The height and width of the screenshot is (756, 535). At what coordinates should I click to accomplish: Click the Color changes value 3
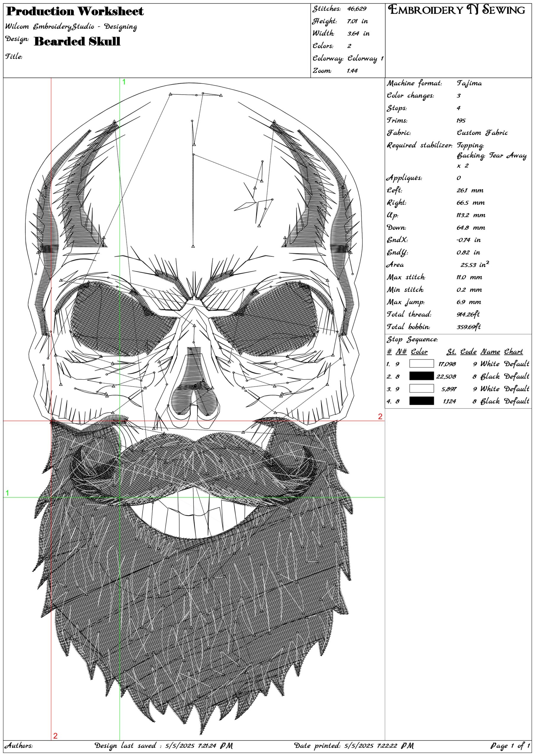pyautogui.click(x=458, y=95)
